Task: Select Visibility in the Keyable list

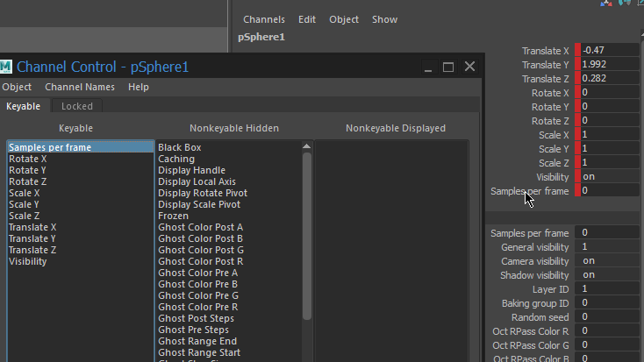Action: pyautogui.click(x=28, y=261)
